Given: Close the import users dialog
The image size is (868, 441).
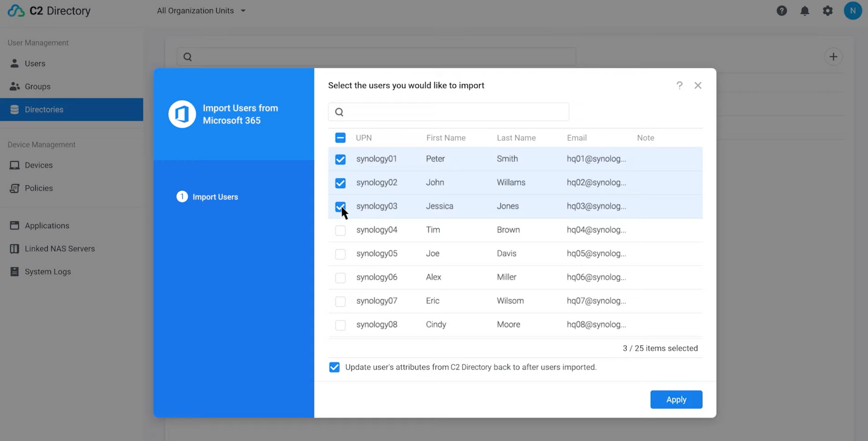Looking at the screenshot, I should click(698, 86).
